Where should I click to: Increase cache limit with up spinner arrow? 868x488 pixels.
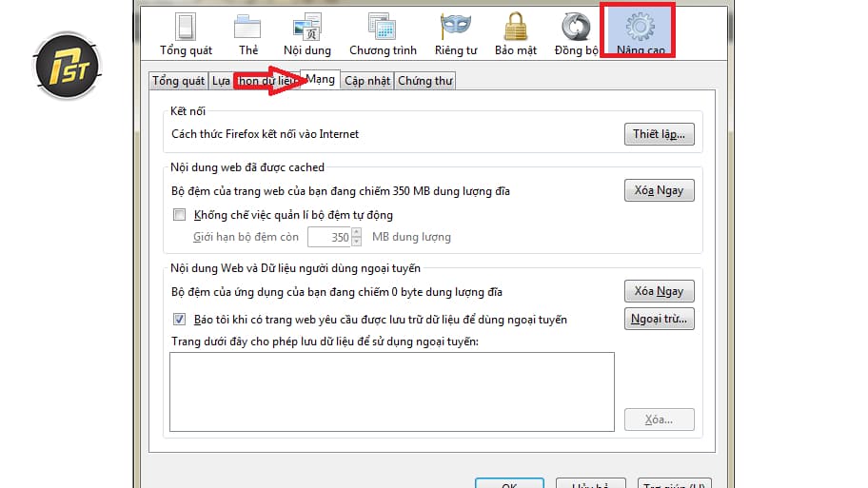(x=357, y=232)
